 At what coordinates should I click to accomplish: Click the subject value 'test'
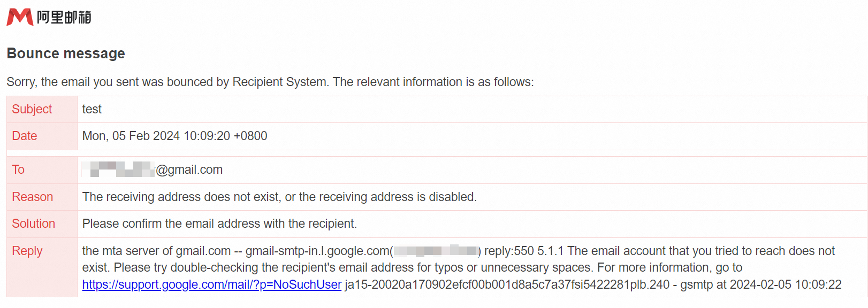pos(92,109)
